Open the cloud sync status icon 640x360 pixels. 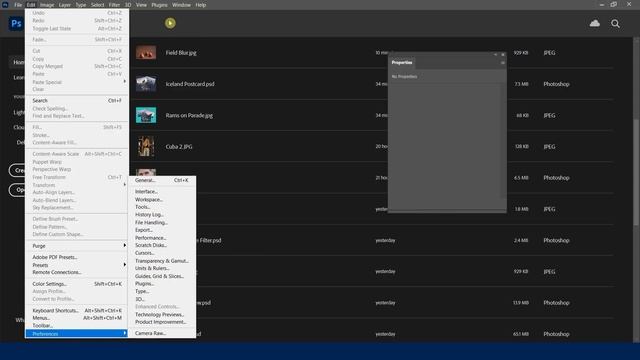click(x=595, y=23)
